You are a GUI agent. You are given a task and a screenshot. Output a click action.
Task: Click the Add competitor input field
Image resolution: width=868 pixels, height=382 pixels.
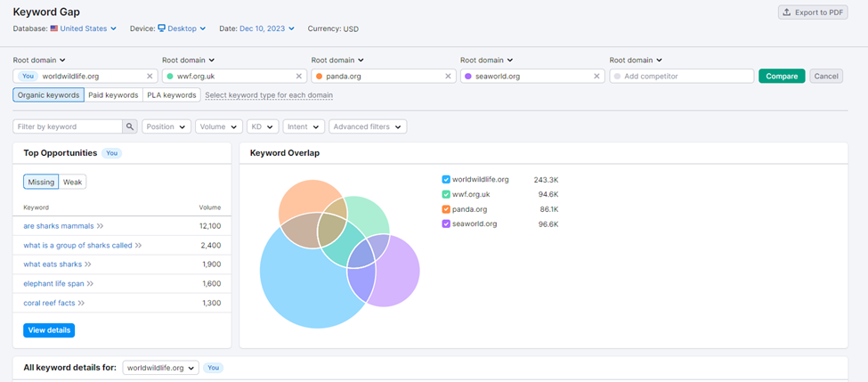tap(681, 77)
